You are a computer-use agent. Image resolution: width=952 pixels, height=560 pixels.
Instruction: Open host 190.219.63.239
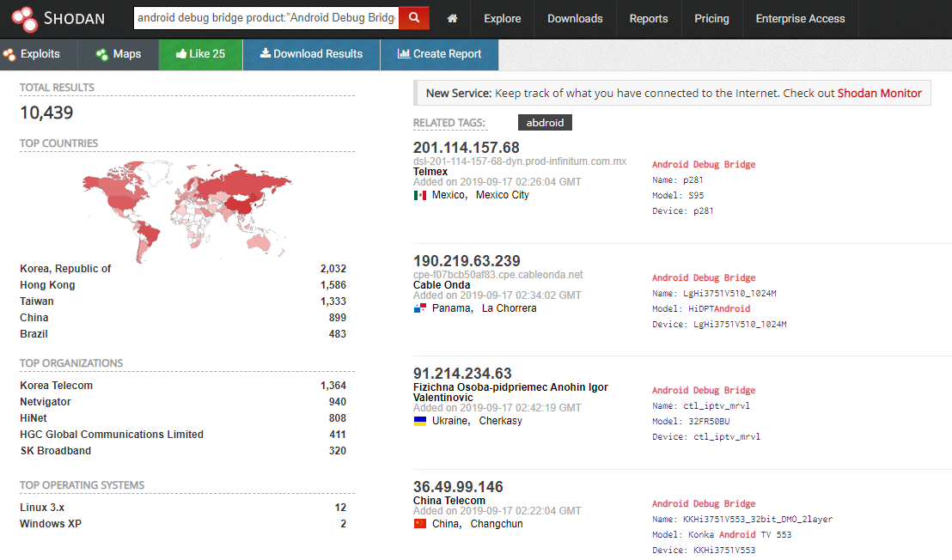coord(467,261)
